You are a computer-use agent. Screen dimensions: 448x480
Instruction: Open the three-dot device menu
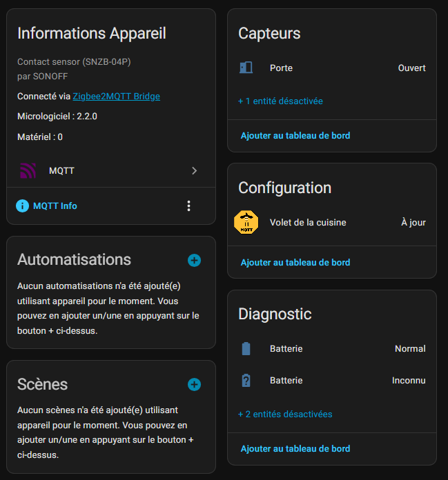pyautogui.click(x=188, y=206)
